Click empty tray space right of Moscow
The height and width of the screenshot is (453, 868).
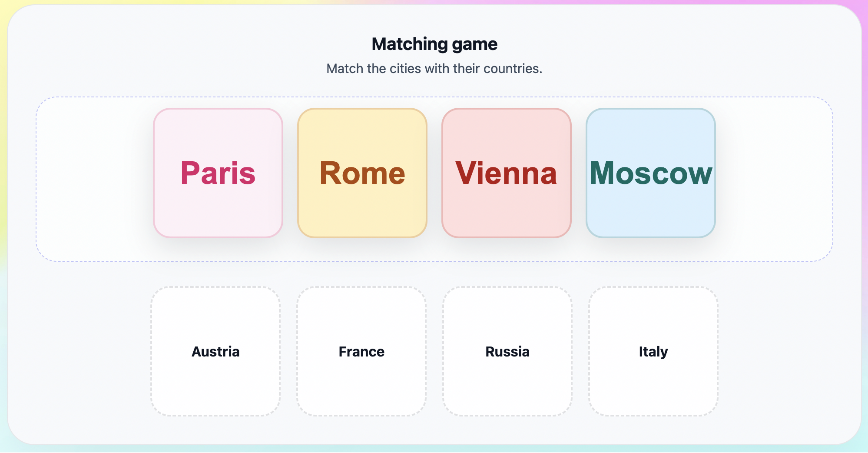click(x=774, y=179)
